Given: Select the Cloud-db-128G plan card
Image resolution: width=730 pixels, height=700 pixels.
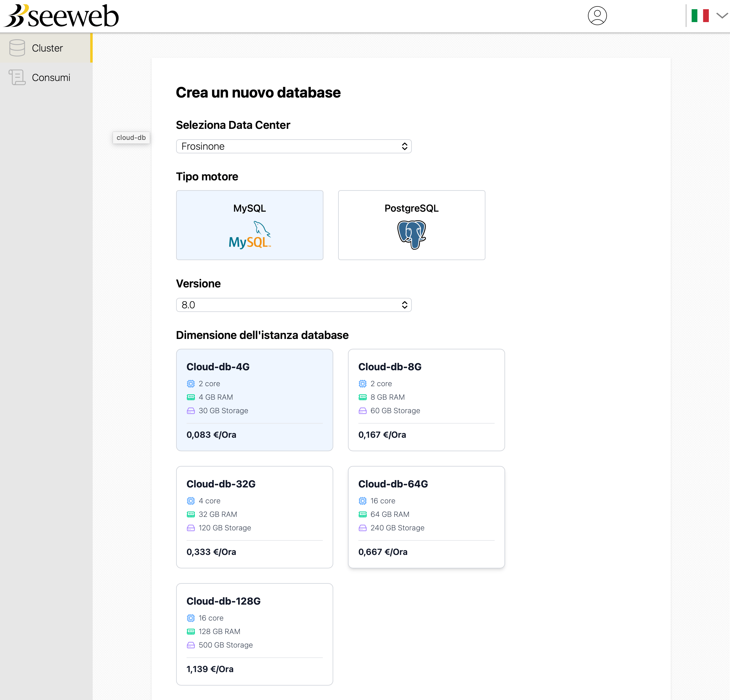Looking at the screenshot, I should pyautogui.click(x=254, y=634).
